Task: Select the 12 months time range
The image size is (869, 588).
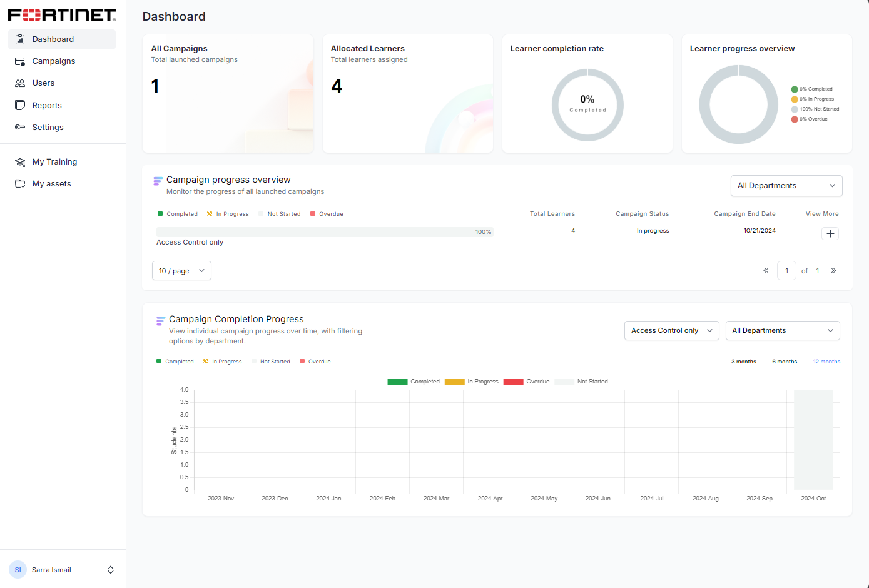Action: tap(826, 362)
